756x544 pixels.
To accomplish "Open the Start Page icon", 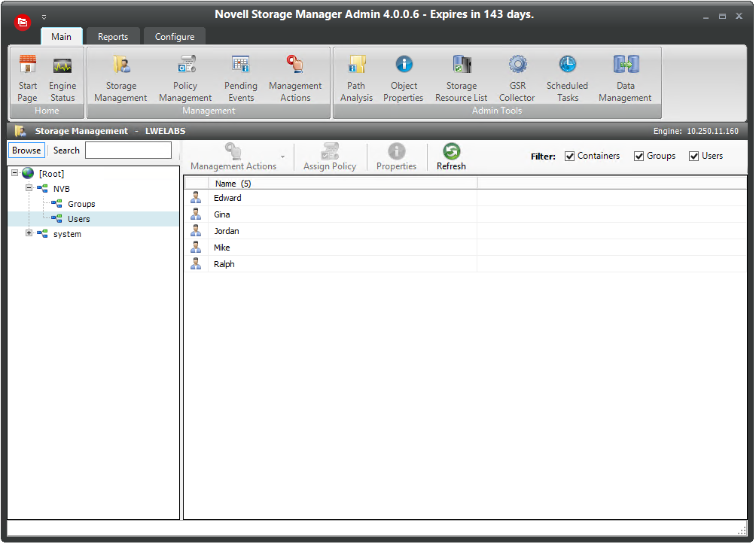I will [x=27, y=77].
